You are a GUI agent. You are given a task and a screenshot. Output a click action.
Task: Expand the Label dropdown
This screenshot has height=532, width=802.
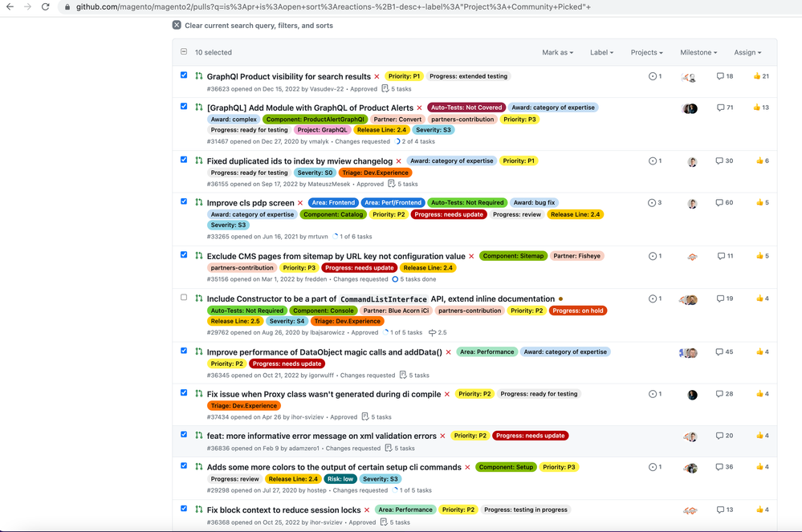click(601, 53)
